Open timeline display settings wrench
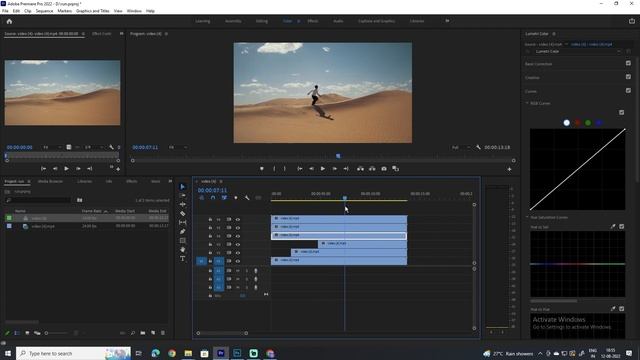The height and width of the screenshot is (360, 640). pyautogui.click(x=247, y=198)
